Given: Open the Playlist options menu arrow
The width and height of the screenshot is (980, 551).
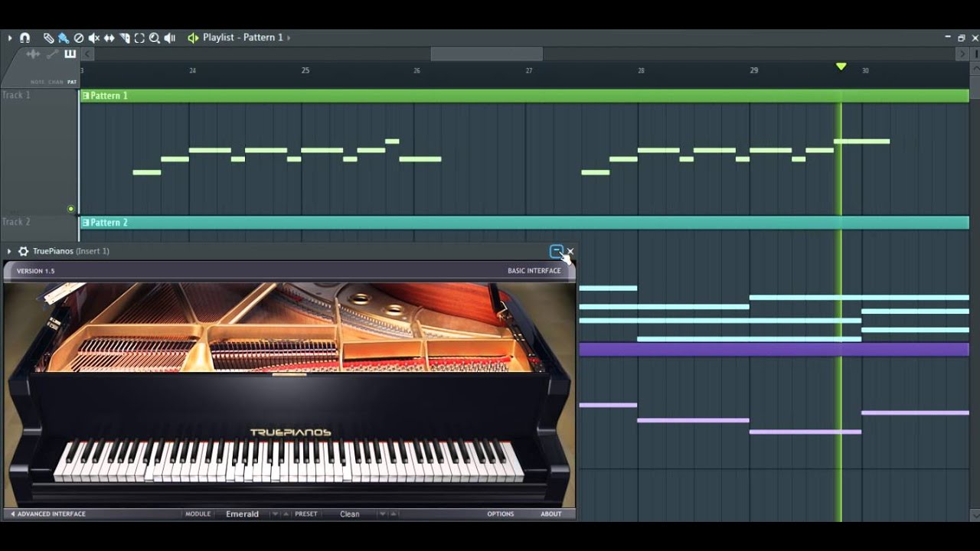Looking at the screenshot, I should pyautogui.click(x=10, y=37).
